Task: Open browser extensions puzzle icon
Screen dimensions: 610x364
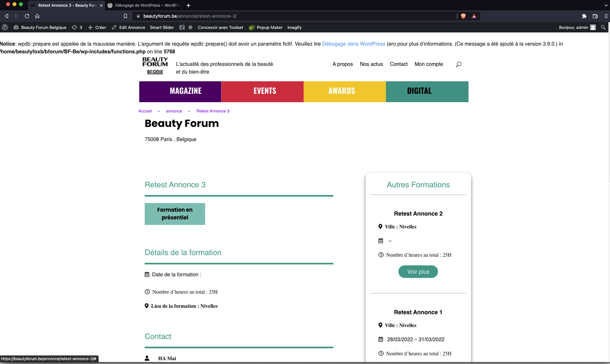Action: pos(584,16)
